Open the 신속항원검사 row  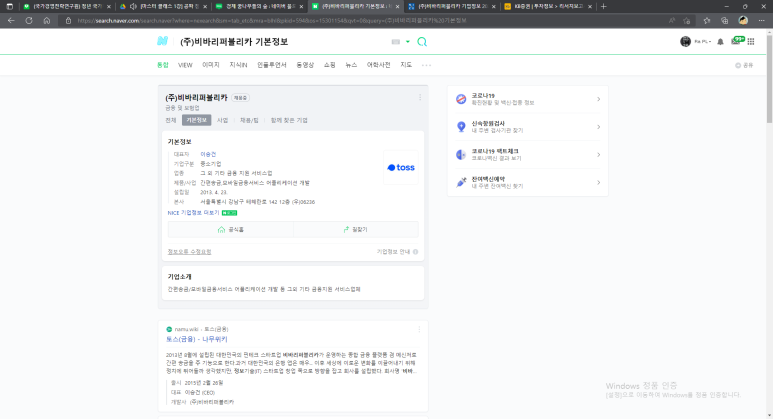pyautogui.click(x=527, y=127)
